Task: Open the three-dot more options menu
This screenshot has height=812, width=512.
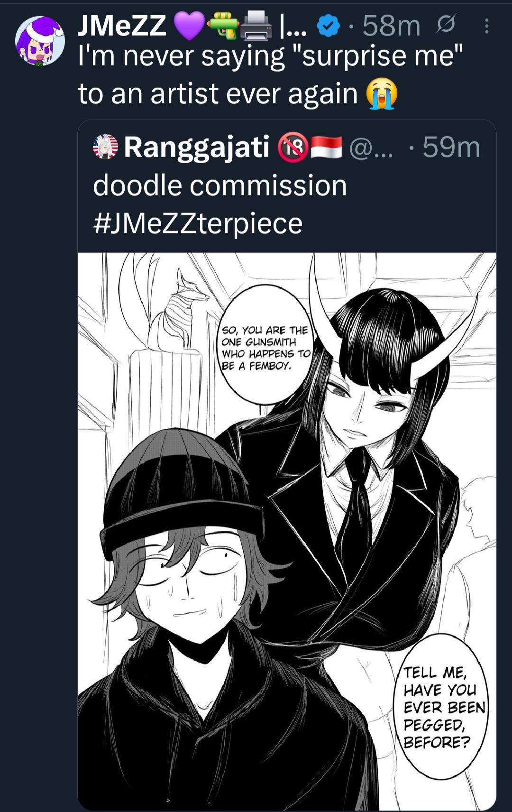Action: pyautogui.click(x=486, y=26)
